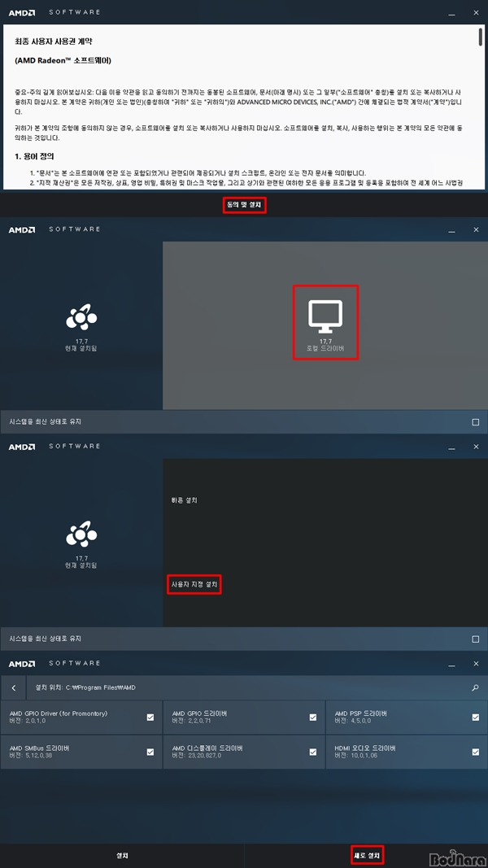Choose 빠른 설치 option
The width and height of the screenshot is (488, 868).
click(185, 500)
